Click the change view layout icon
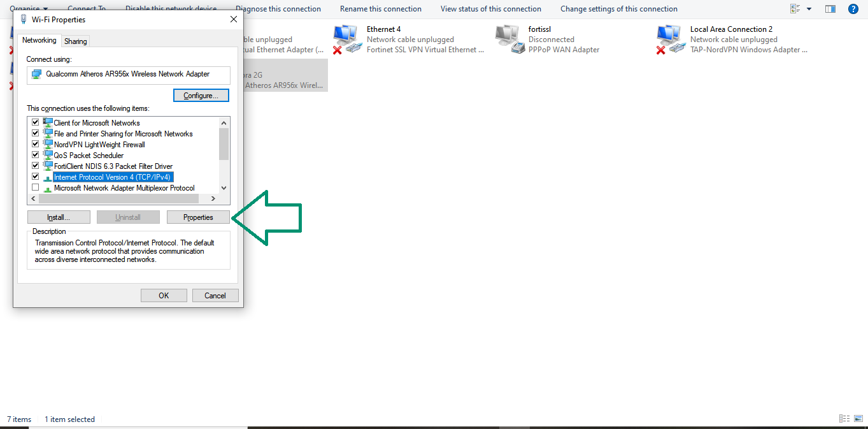 click(795, 9)
